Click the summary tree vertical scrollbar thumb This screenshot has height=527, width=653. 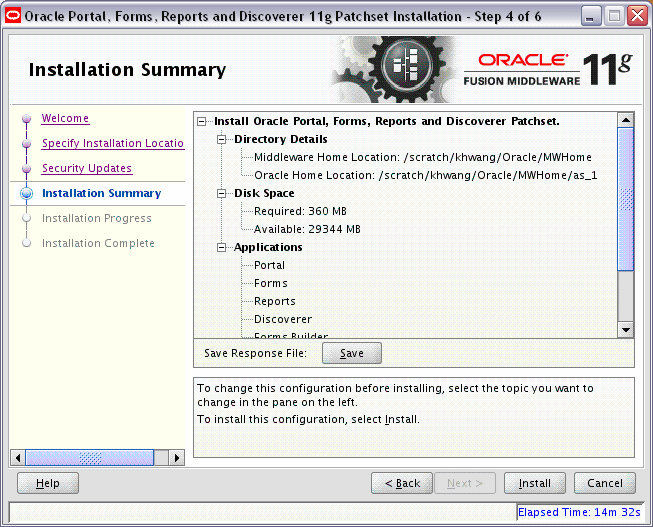point(626,200)
